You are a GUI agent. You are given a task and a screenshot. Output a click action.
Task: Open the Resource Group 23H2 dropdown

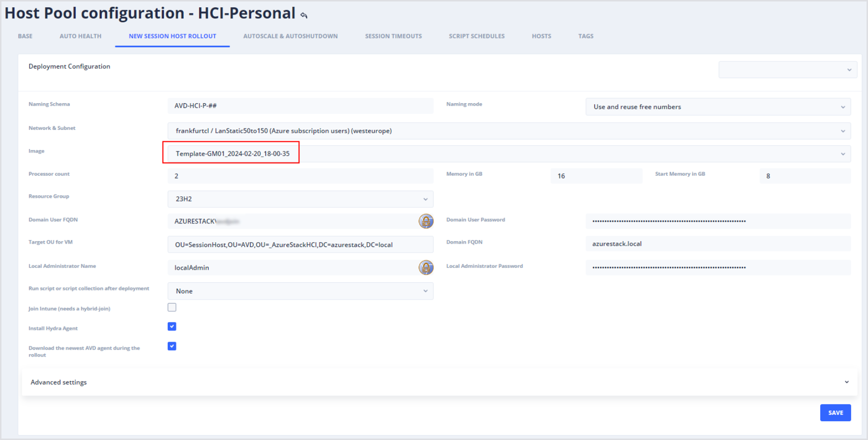point(300,199)
